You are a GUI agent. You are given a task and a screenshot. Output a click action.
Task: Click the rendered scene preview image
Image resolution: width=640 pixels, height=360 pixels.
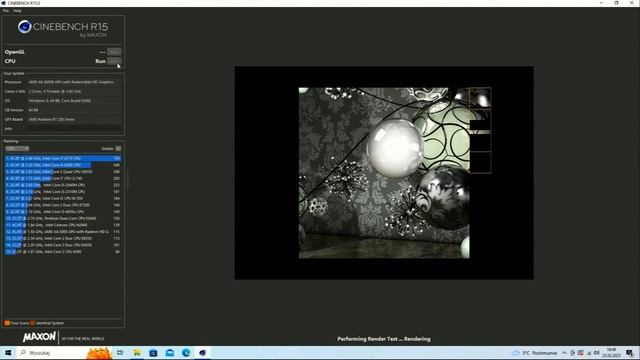pos(384,173)
